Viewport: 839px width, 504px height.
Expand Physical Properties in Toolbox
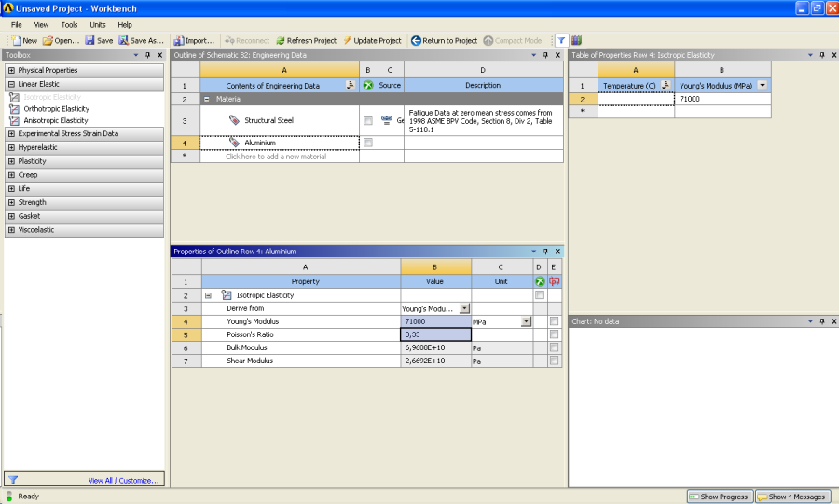point(11,70)
